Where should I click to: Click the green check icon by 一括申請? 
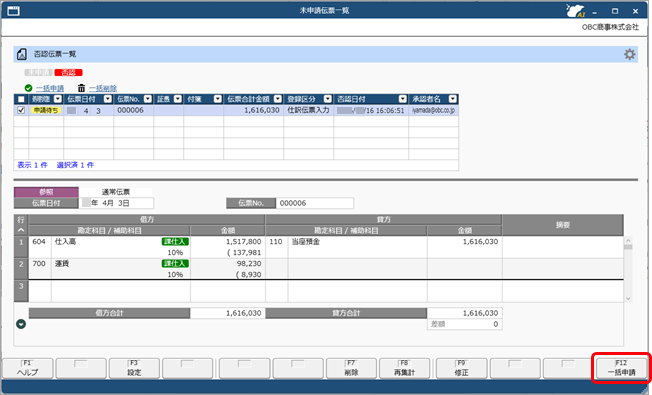click(x=28, y=88)
